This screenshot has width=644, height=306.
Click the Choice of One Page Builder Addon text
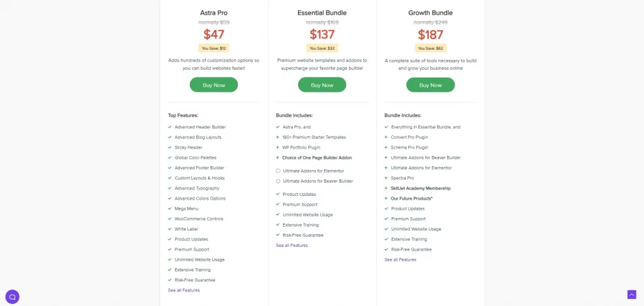(x=317, y=158)
